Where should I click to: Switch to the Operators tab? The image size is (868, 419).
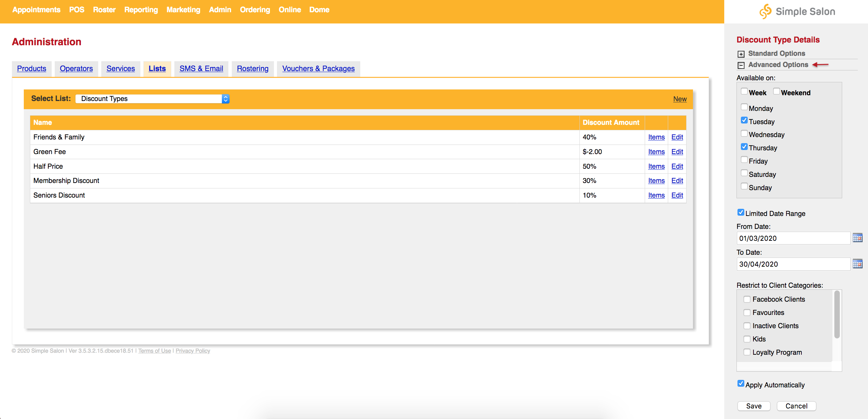(76, 68)
